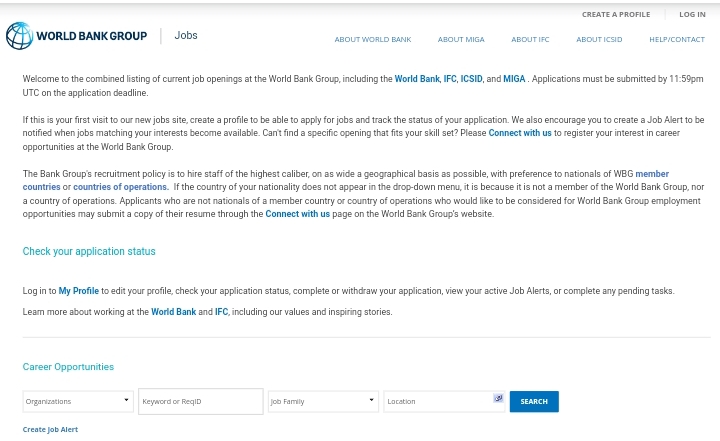The width and height of the screenshot is (720, 441).
Task: Focus the Location text field
Action: pyautogui.click(x=437, y=401)
